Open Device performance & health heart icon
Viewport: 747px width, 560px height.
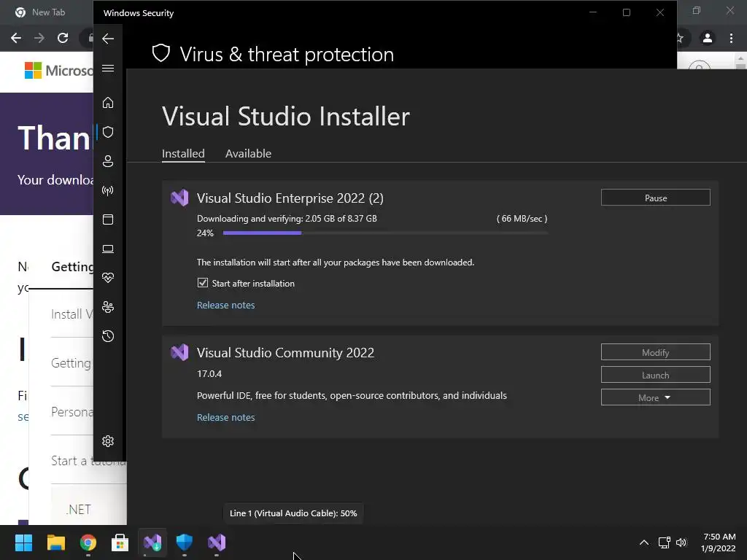coord(108,278)
